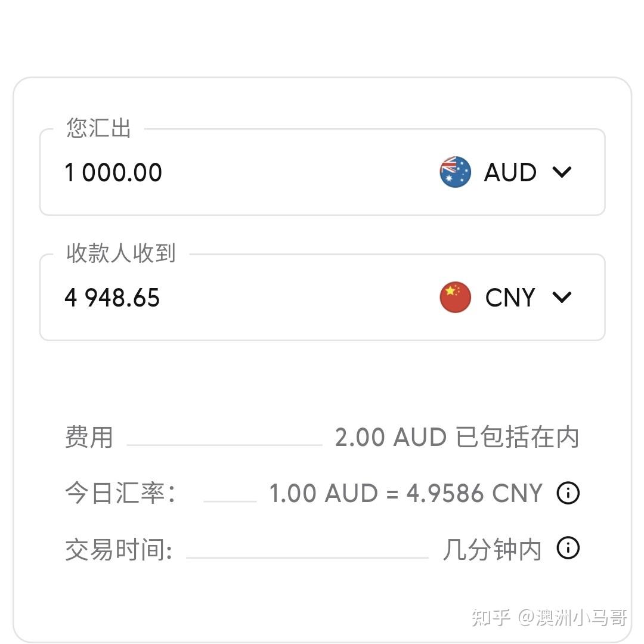Click the 收款人收到 field label
644x644 pixels.
point(119,253)
